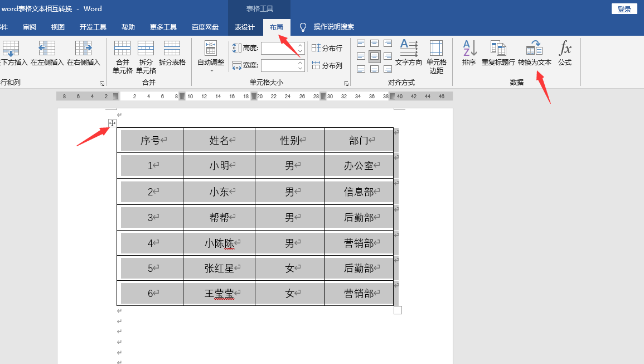Click the lightbulb search icon
The height and width of the screenshot is (364, 644).
[303, 27]
